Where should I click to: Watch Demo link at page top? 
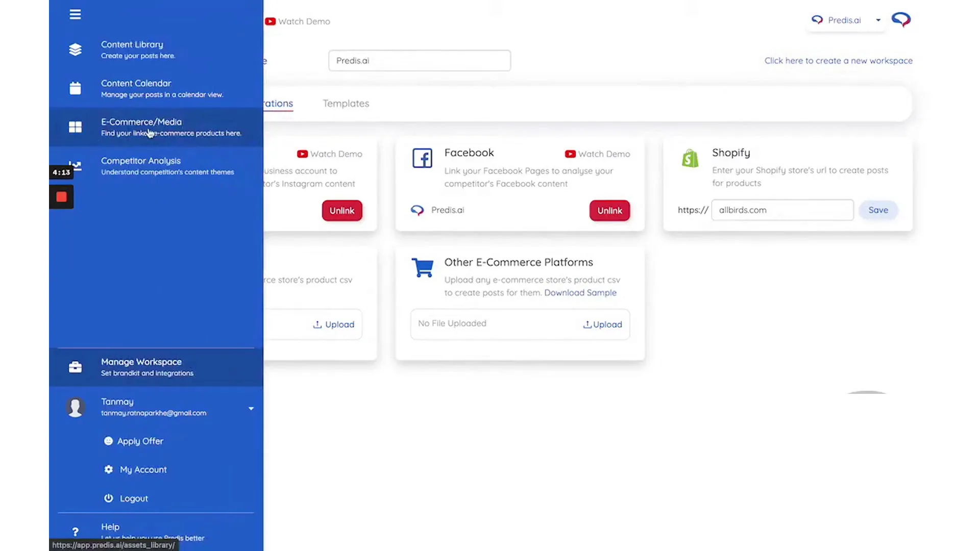pos(298,21)
